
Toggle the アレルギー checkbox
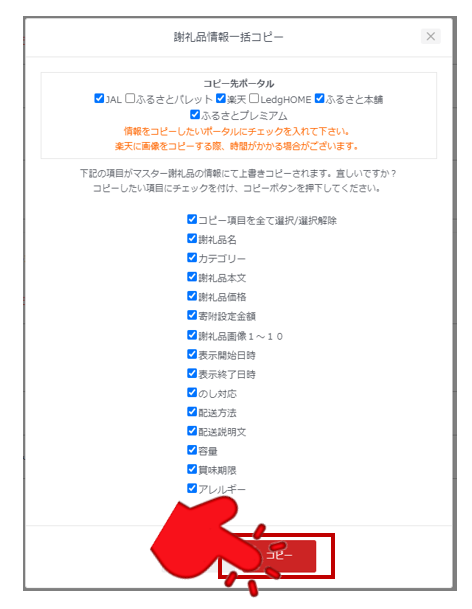point(192,488)
